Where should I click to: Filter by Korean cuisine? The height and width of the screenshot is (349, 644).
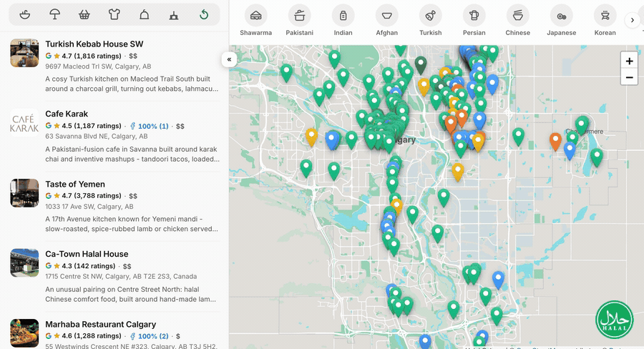(605, 21)
